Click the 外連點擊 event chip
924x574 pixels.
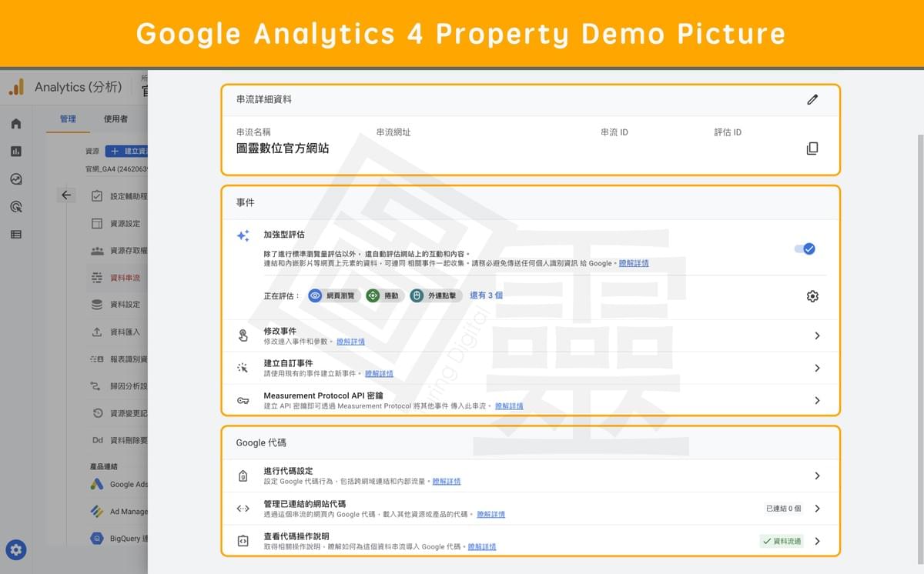click(x=436, y=295)
